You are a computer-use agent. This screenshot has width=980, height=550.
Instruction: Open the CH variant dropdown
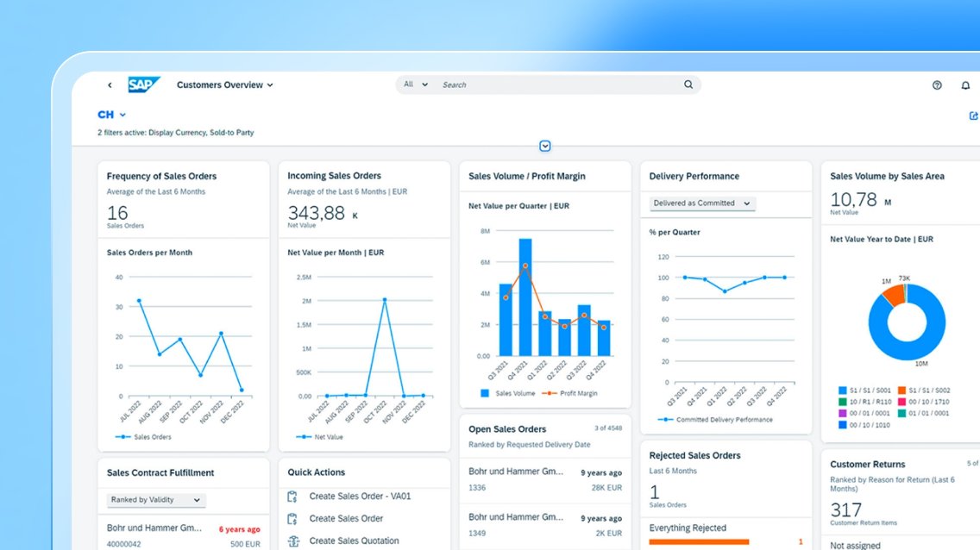pyautogui.click(x=112, y=115)
